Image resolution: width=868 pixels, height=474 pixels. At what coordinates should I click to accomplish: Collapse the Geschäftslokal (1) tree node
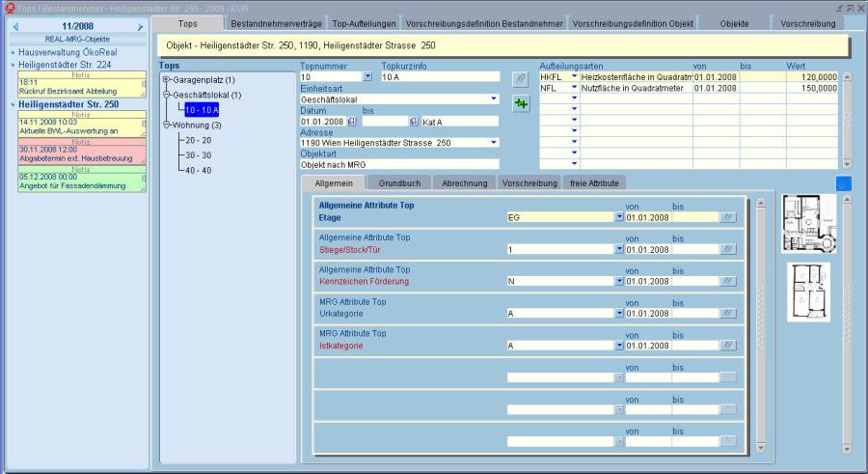click(x=166, y=95)
